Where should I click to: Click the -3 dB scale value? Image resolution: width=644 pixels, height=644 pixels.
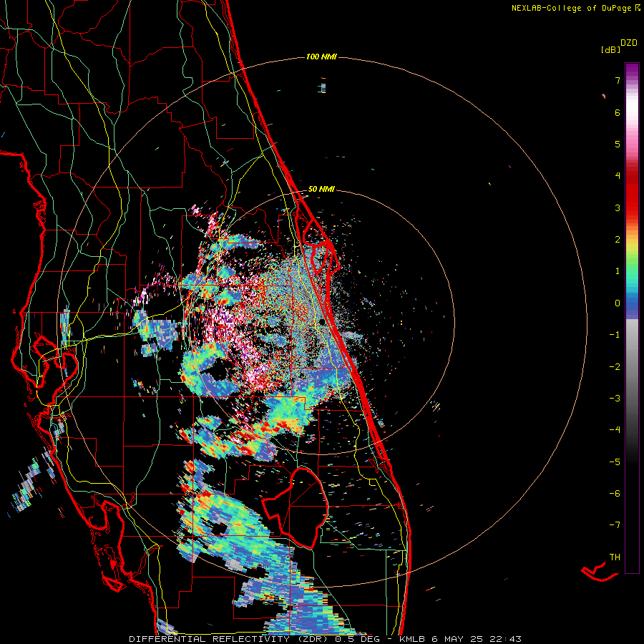point(615,399)
